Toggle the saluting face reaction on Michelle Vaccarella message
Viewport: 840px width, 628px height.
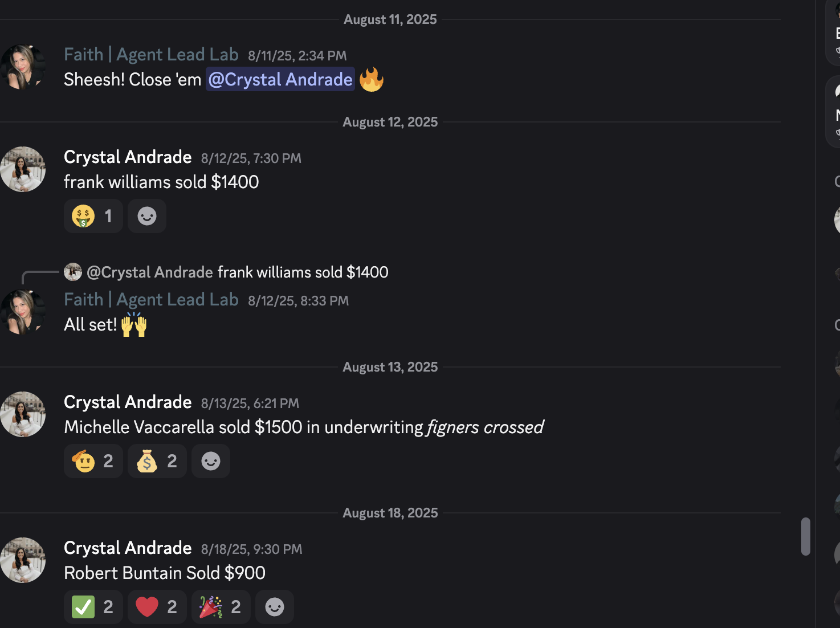click(x=93, y=461)
